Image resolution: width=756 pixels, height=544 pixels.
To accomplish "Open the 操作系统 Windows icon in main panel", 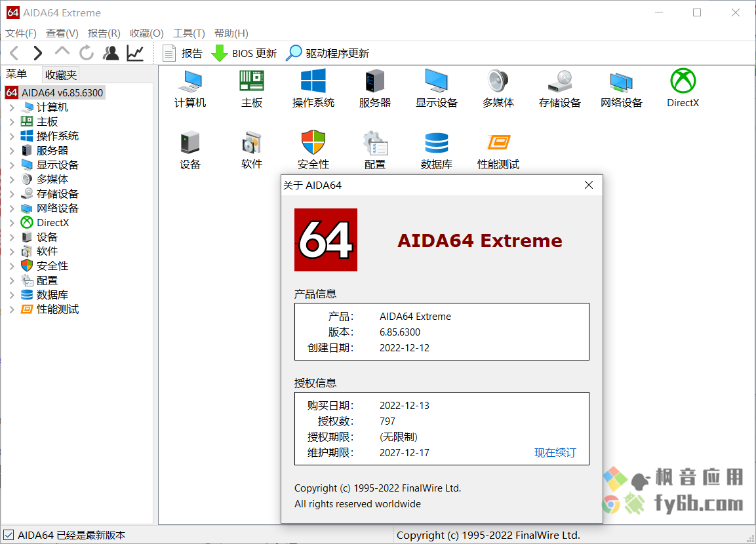I will click(313, 88).
